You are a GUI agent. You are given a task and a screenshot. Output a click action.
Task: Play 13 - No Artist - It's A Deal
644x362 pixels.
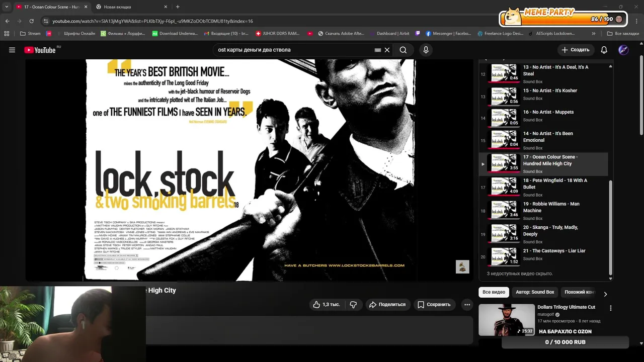tap(543, 73)
